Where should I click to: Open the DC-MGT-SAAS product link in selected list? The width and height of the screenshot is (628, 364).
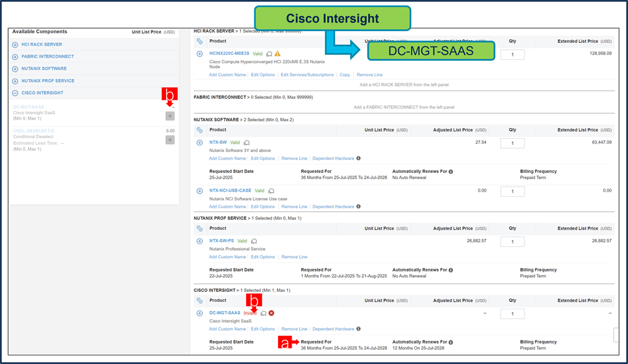click(x=225, y=313)
